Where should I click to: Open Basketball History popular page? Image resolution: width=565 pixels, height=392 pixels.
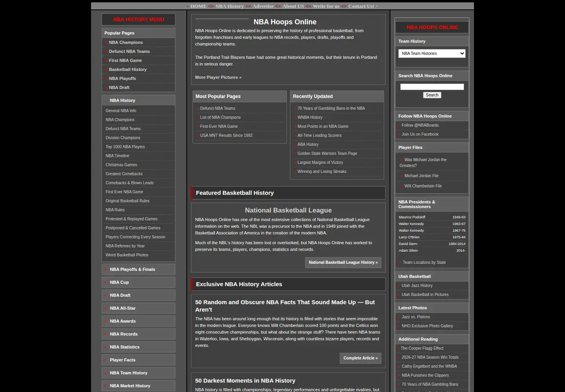click(128, 69)
